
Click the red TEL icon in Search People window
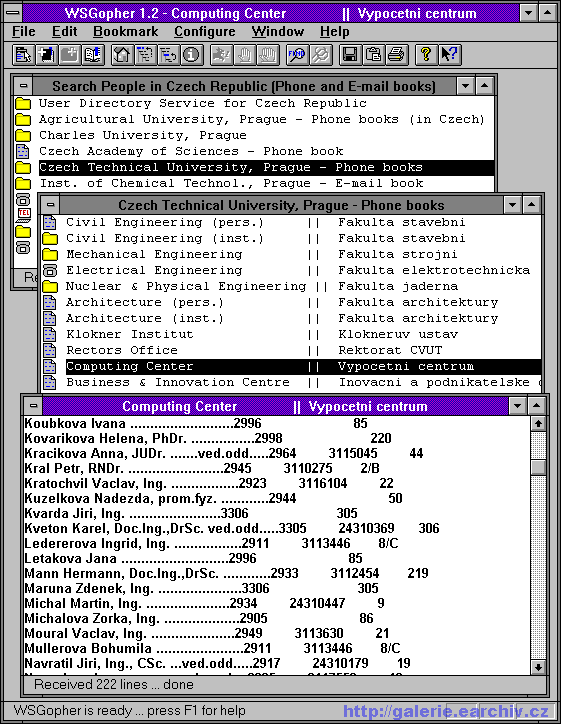(x=23, y=214)
